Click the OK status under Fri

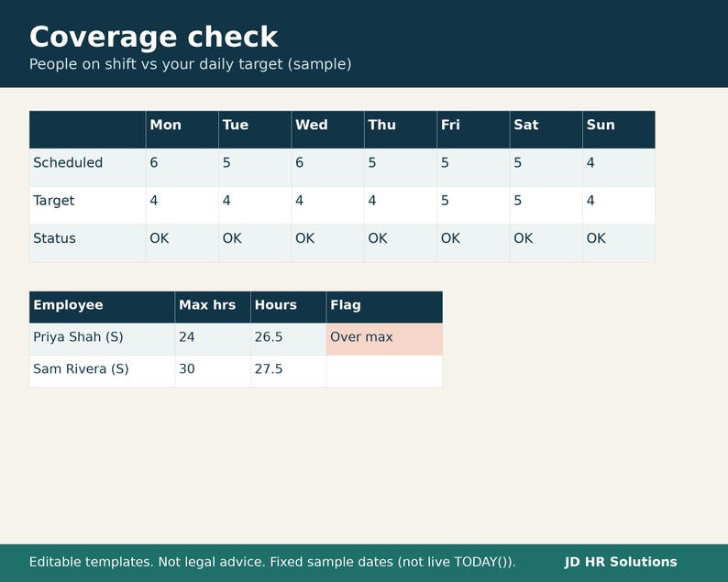[473, 243]
